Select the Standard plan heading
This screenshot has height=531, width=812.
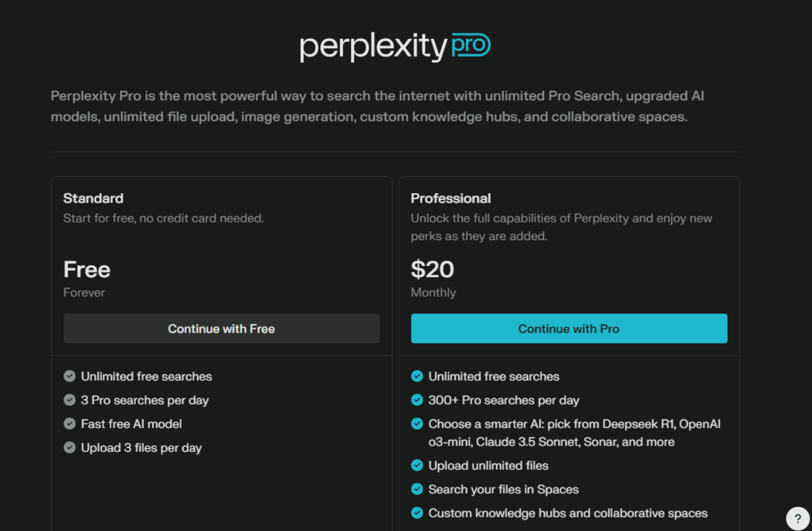(x=93, y=198)
